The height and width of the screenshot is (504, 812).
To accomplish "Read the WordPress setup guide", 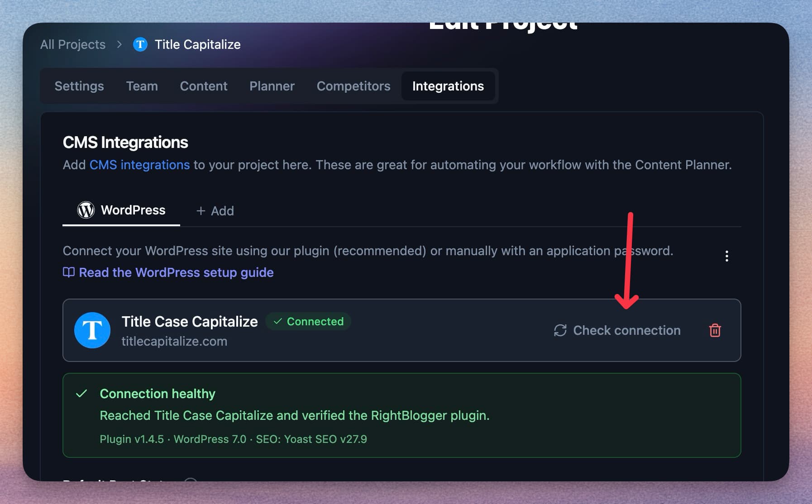I will 168,272.
